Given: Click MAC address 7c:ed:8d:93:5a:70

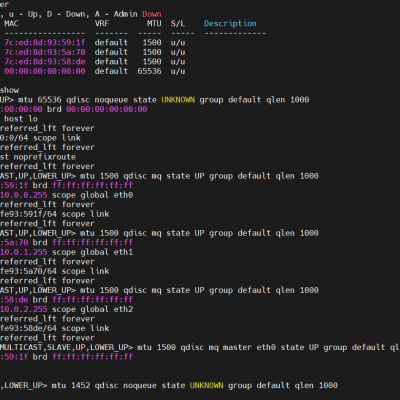Looking at the screenshot, I should tap(45, 52).
